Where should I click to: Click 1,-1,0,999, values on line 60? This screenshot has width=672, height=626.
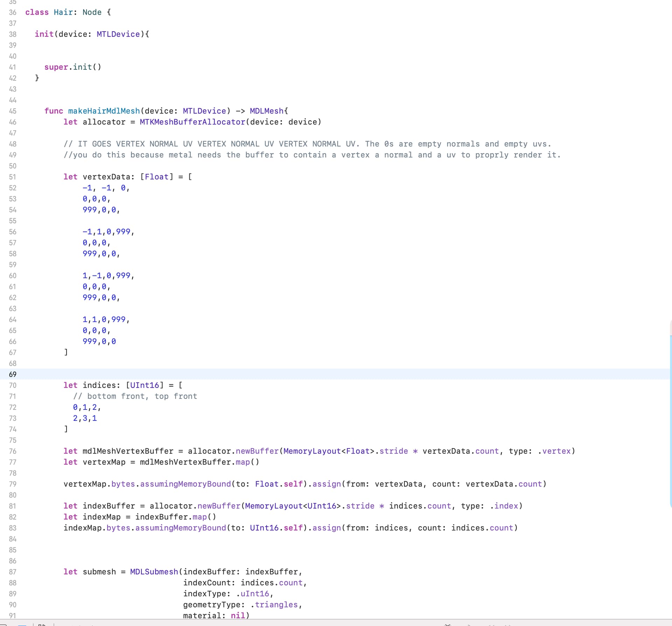pyautogui.click(x=108, y=276)
